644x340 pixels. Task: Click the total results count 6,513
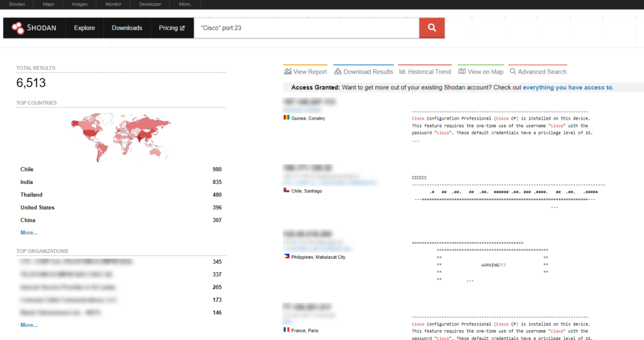pos(31,83)
